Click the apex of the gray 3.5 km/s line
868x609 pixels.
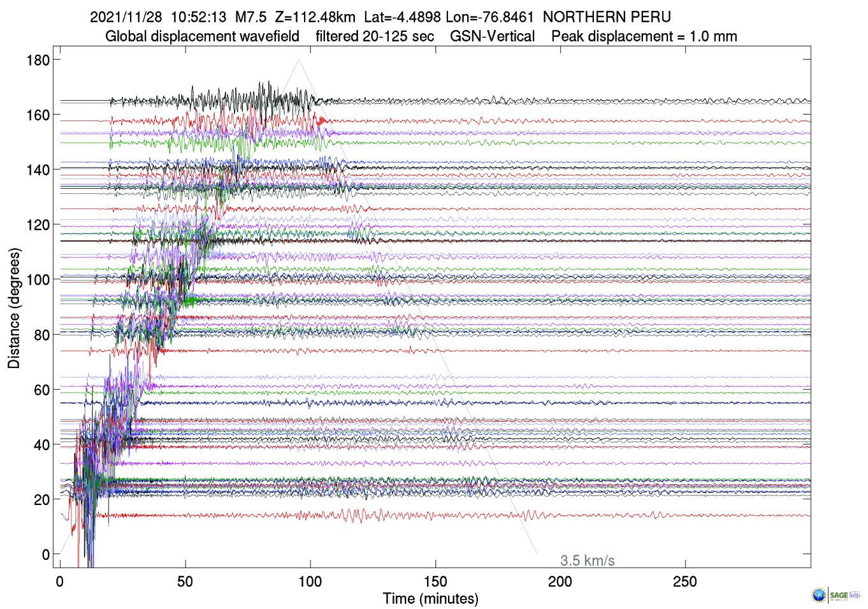click(298, 60)
